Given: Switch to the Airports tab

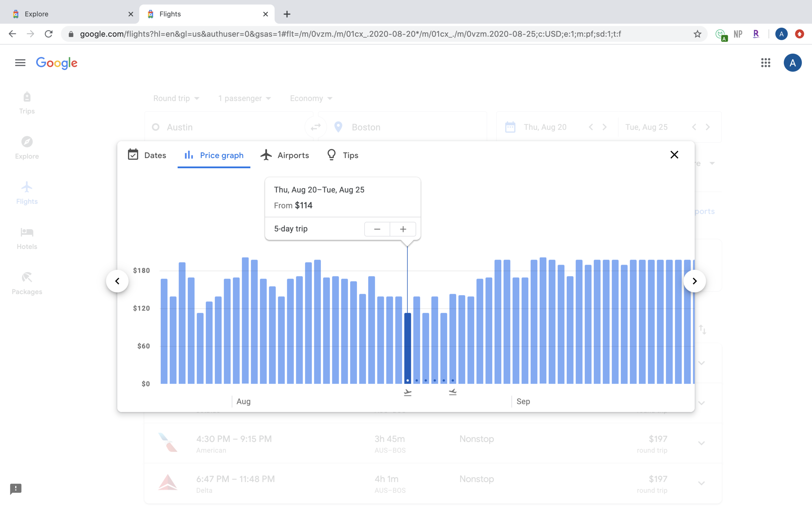Looking at the screenshot, I should 285,155.
